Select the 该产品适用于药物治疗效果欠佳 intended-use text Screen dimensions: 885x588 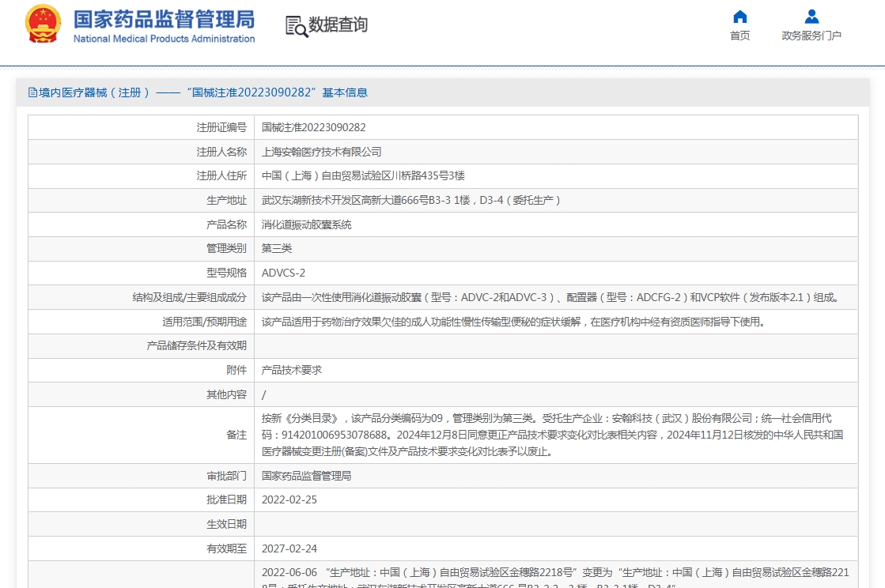point(513,322)
